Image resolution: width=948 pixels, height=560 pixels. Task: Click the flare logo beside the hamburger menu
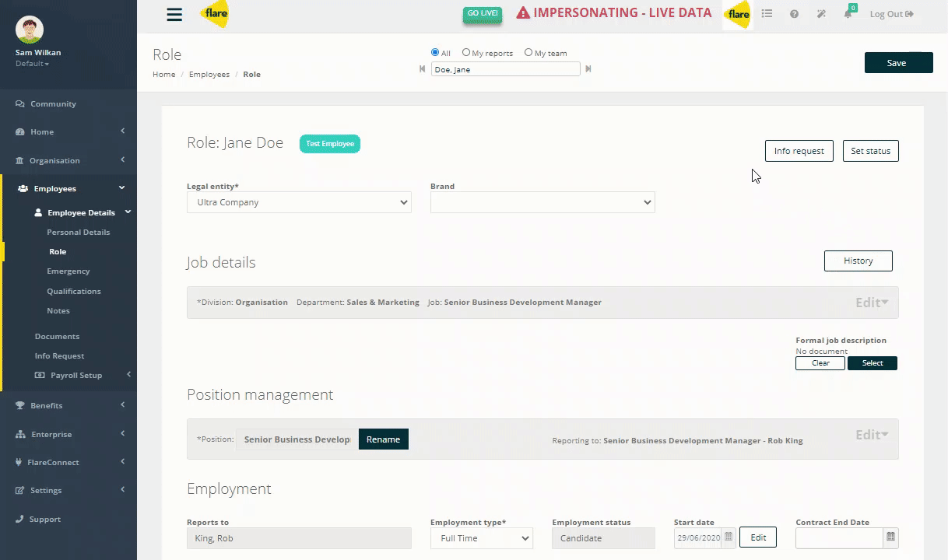(x=214, y=14)
